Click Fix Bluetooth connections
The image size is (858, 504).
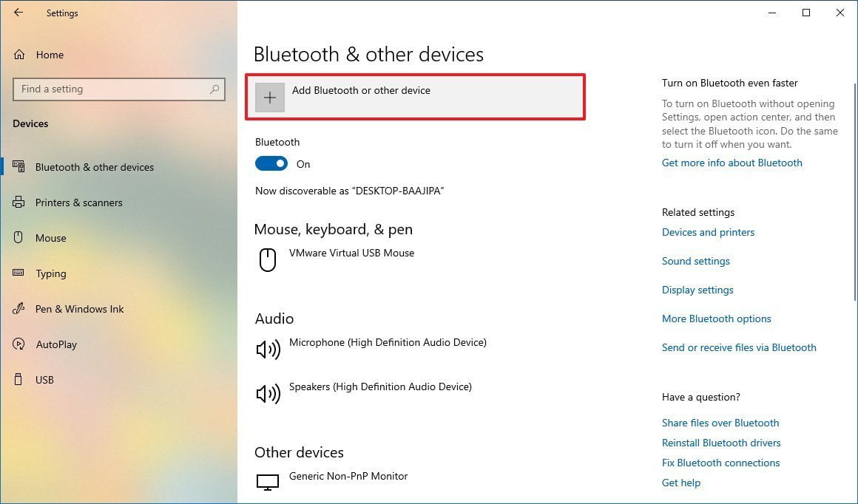click(x=720, y=463)
